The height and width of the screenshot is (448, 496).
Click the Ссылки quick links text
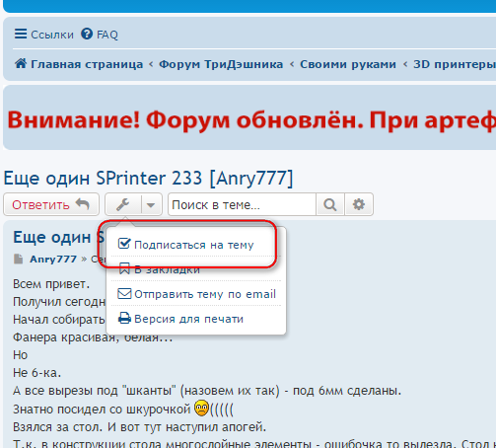[x=52, y=35]
